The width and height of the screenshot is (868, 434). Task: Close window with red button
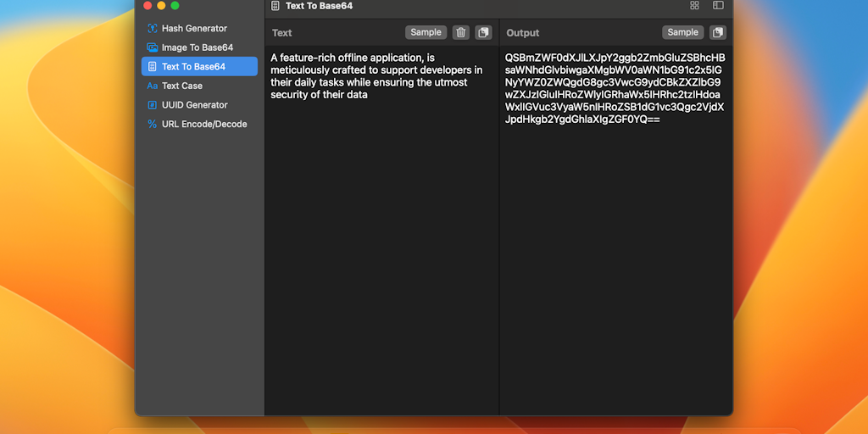pyautogui.click(x=147, y=6)
